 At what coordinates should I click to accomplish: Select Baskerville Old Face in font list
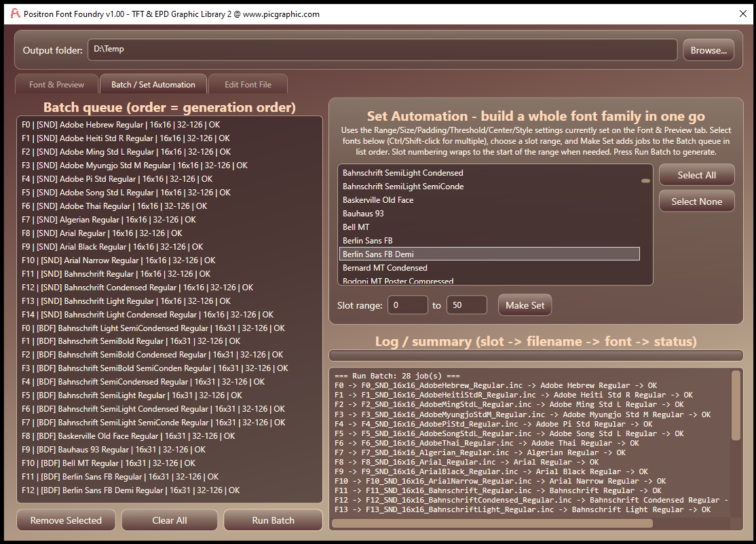489,199
